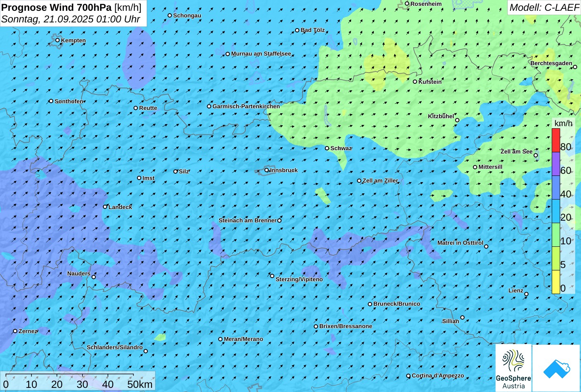
Task: Click the Mittersill town label
Action: (491, 167)
